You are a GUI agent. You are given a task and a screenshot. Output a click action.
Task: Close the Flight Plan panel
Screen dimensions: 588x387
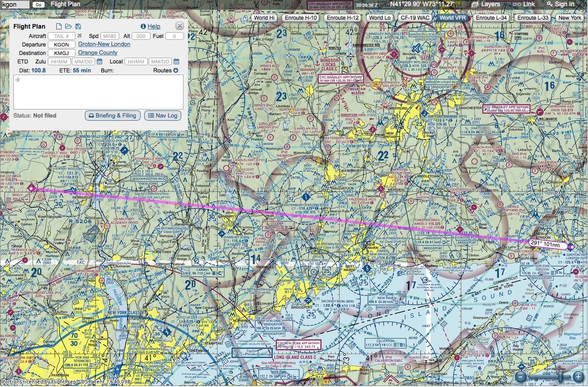click(x=179, y=26)
